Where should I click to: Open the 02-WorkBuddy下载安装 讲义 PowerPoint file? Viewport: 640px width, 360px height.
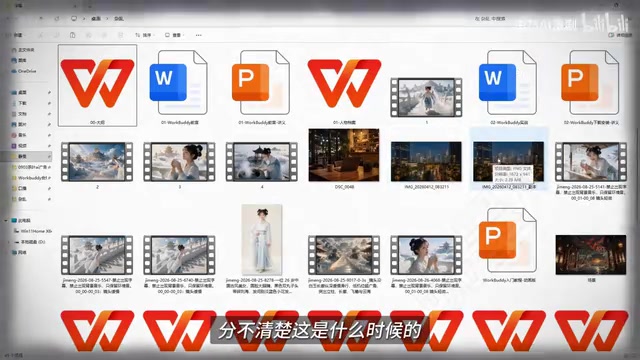[x=591, y=85]
